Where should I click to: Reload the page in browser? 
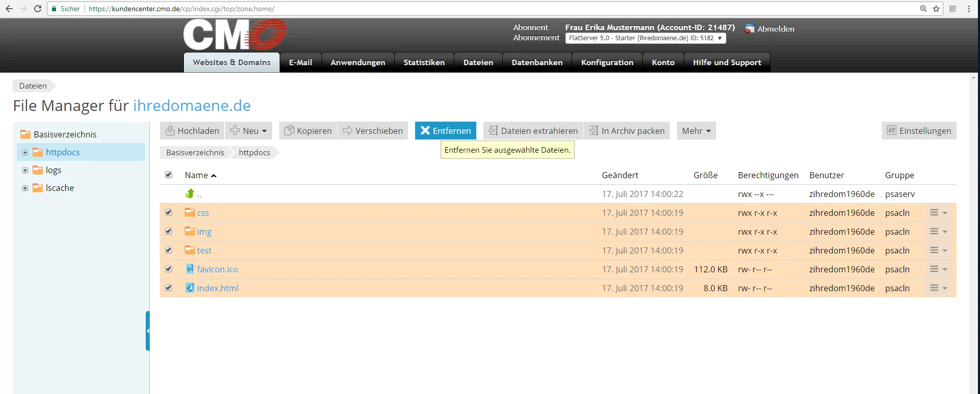pyautogui.click(x=38, y=9)
